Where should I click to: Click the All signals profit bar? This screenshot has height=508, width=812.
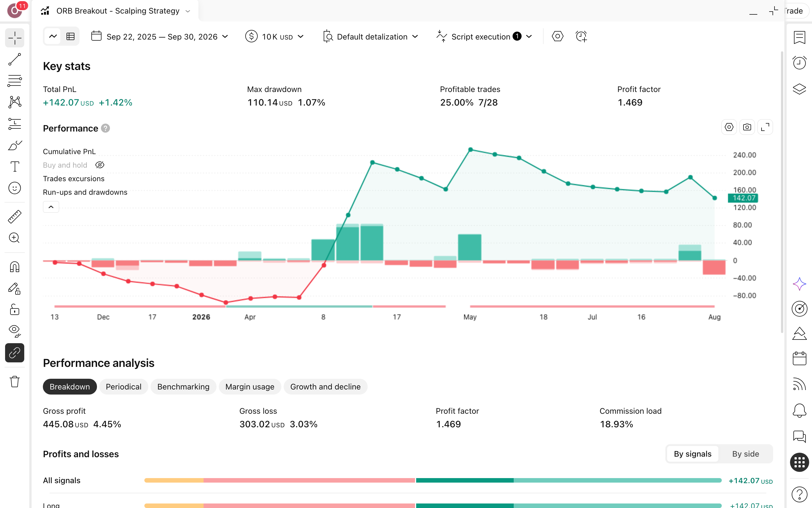coord(433,480)
